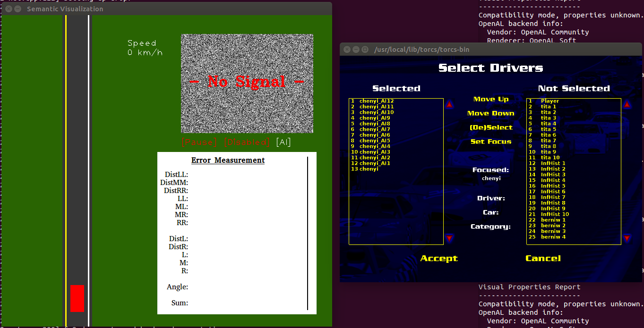
Task: Choose InfHist 2 driver row
Action: 574,169
